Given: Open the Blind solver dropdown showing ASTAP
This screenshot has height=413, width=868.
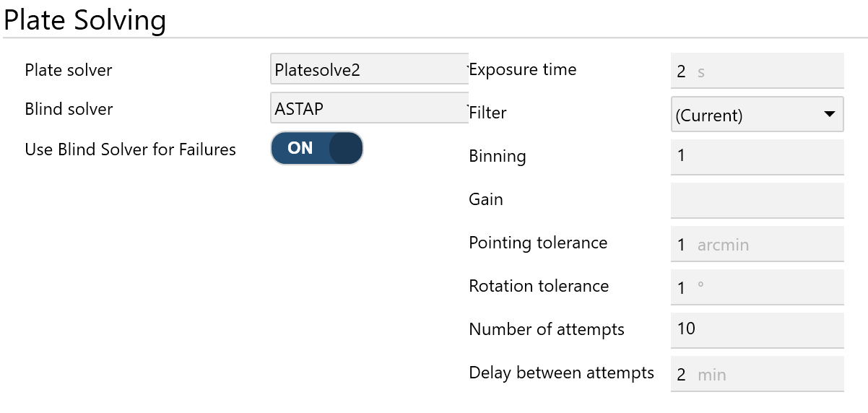Looking at the screenshot, I should [x=368, y=109].
